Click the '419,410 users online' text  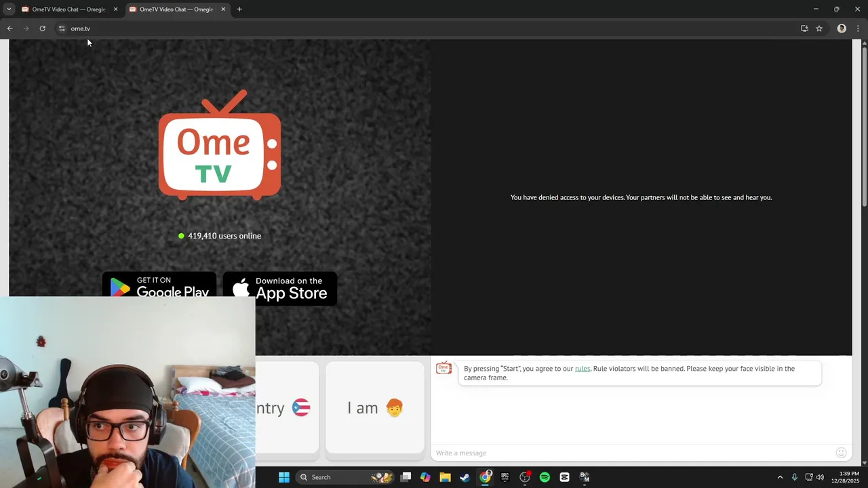pos(224,236)
